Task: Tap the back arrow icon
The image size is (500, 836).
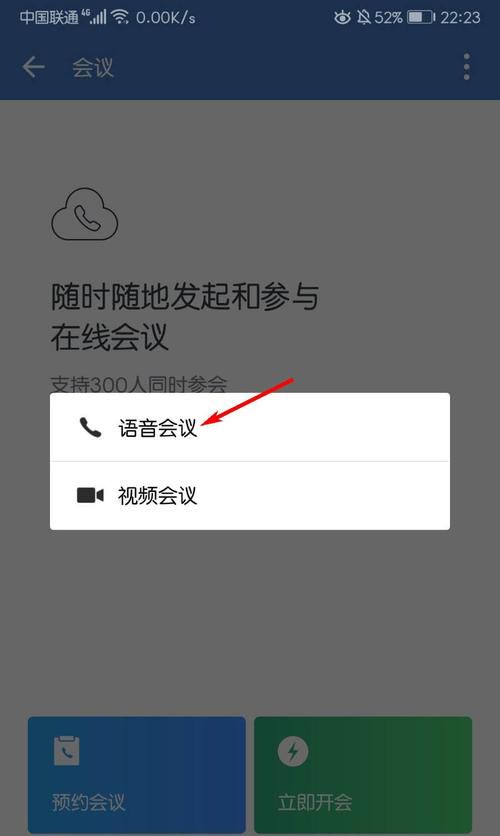Action: pyautogui.click(x=33, y=67)
